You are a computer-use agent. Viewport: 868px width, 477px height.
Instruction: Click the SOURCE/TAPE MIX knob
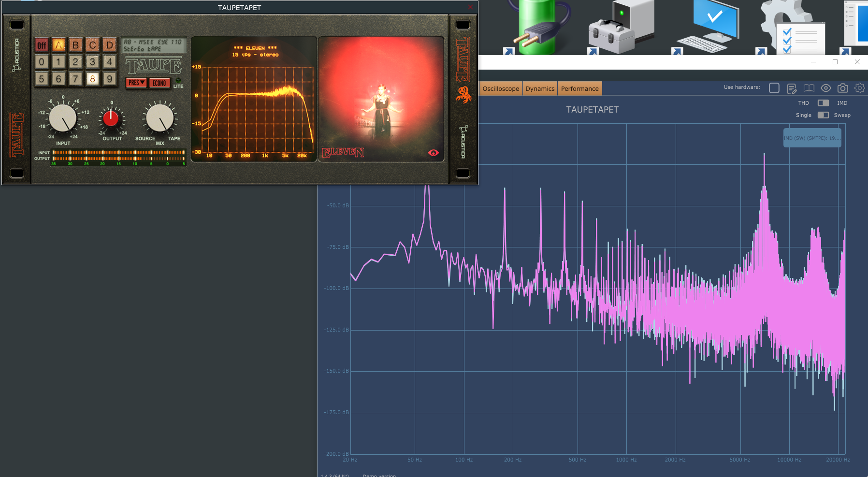pos(159,118)
